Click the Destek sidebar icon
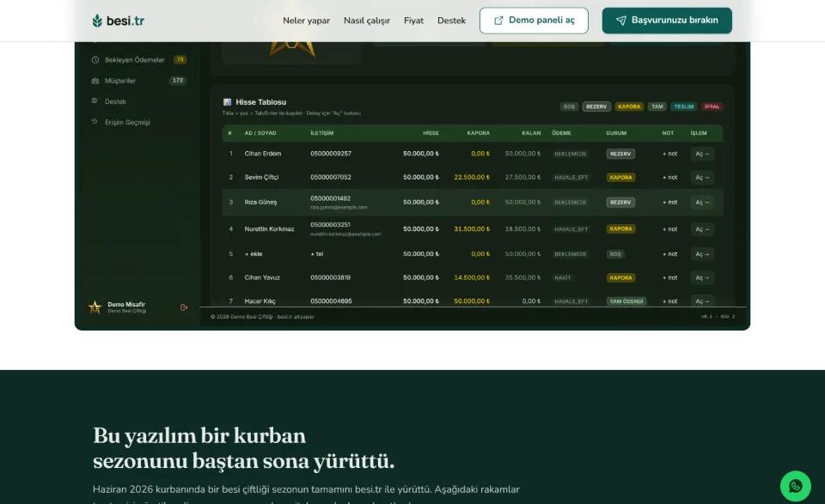Screen dimensions: 825x504 click(95, 101)
